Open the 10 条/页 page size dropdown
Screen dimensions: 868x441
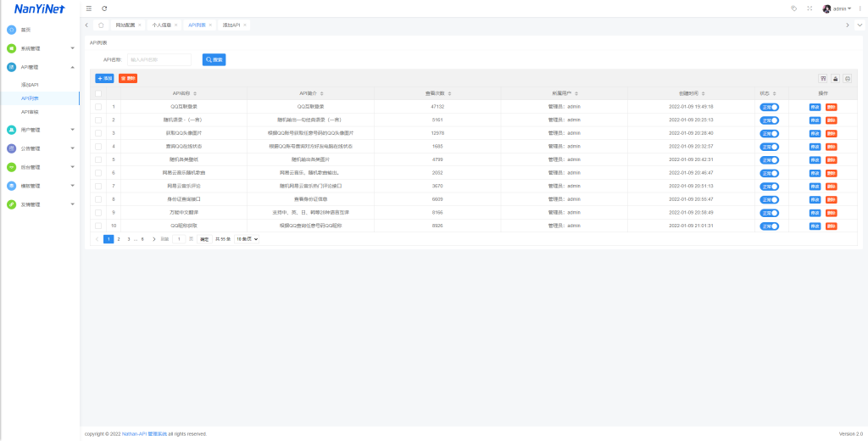pyautogui.click(x=247, y=239)
